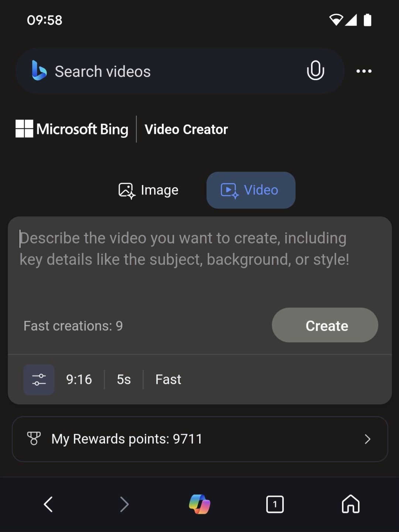The image size is (399, 532).
Task: Activate voice search microphone
Action: point(316,71)
